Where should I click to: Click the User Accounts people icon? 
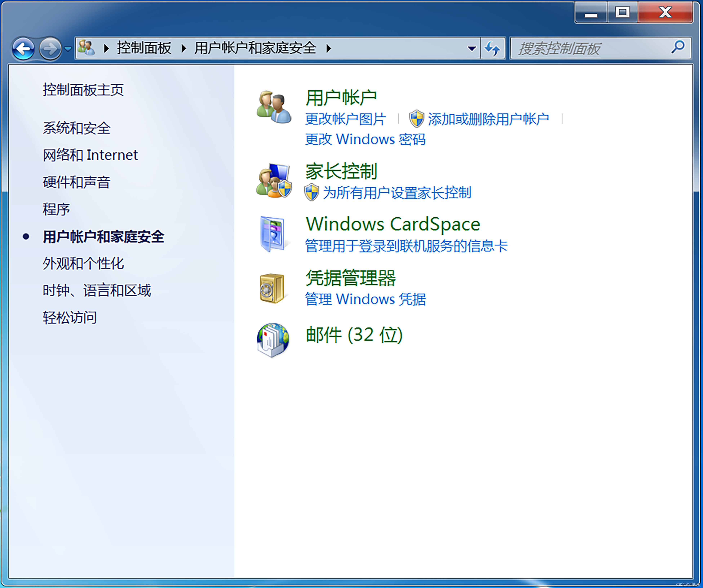tap(273, 107)
